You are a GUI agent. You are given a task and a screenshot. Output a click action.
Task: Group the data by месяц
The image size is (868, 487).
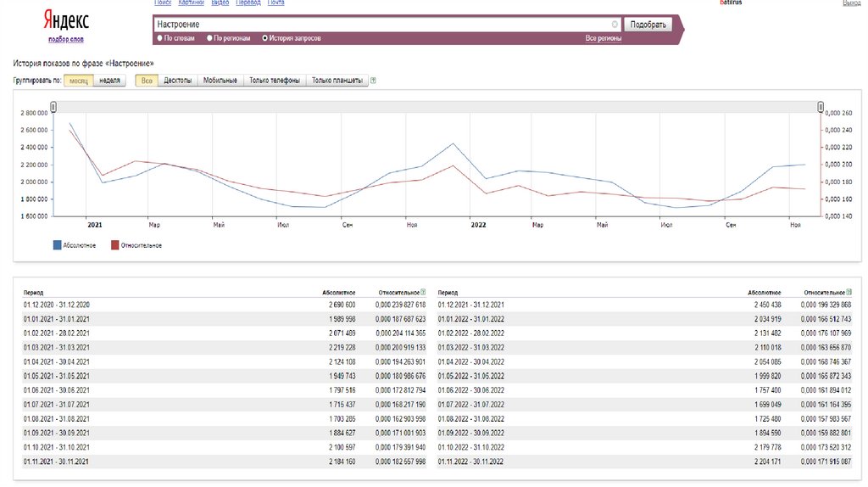[79, 81]
